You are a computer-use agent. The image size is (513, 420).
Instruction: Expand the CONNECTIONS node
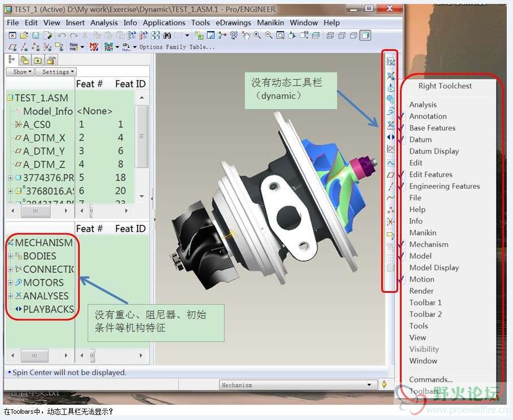(10, 270)
